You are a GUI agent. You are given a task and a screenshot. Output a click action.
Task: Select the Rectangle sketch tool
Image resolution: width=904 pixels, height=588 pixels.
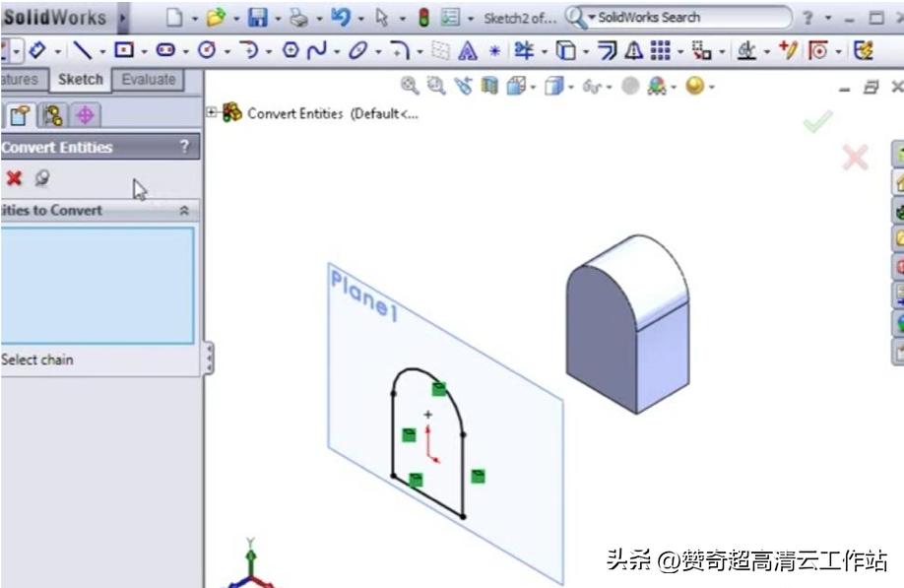click(x=124, y=51)
